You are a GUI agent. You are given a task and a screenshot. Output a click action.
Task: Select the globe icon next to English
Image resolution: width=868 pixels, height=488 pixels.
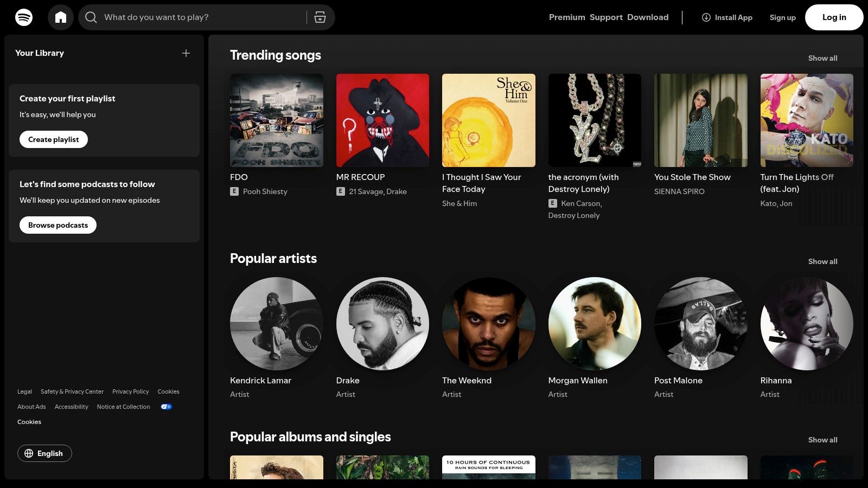click(31, 453)
